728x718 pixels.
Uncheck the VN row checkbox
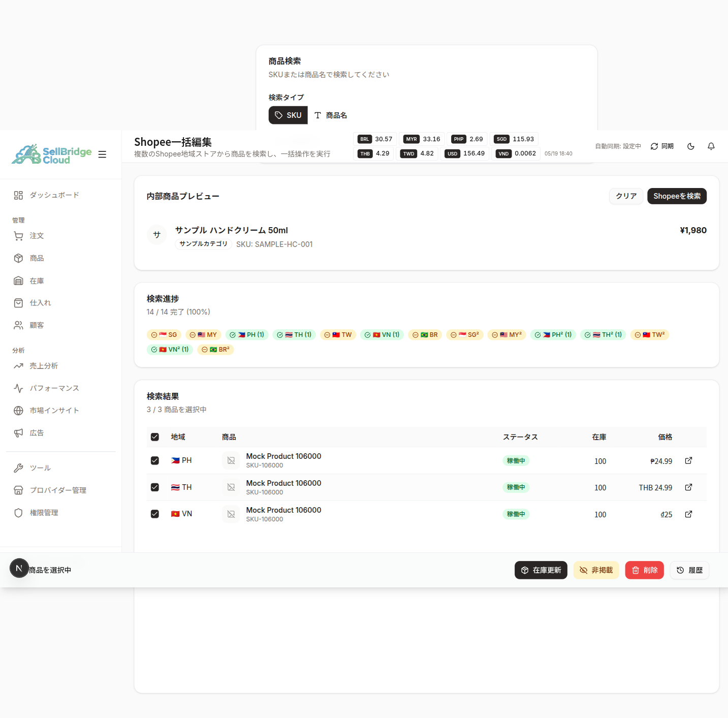(x=155, y=514)
